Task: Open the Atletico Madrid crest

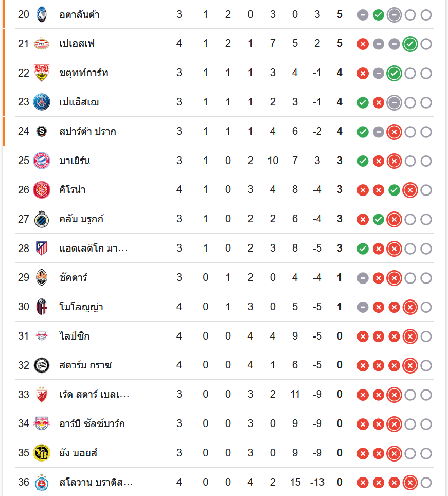Action: coord(42,249)
